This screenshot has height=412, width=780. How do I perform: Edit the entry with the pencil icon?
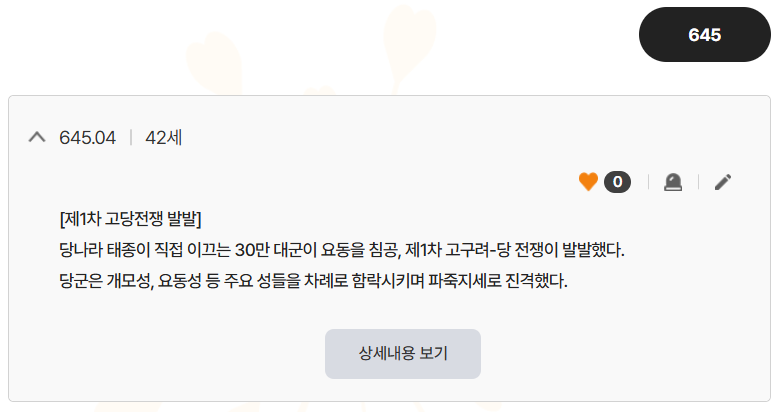coord(723,182)
